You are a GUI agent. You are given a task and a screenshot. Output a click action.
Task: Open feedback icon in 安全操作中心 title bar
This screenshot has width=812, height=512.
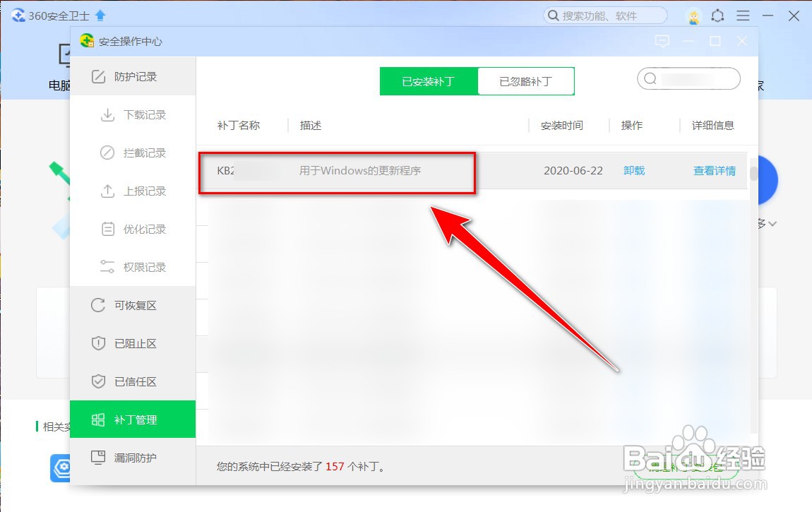[x=662, y=42]
